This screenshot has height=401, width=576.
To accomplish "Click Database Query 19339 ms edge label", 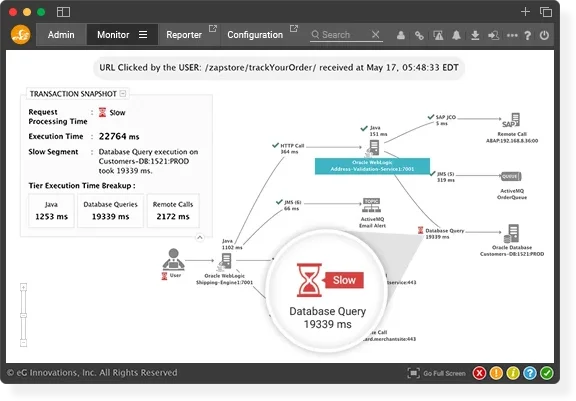I will pyautogui.click(x=444, y=234).
